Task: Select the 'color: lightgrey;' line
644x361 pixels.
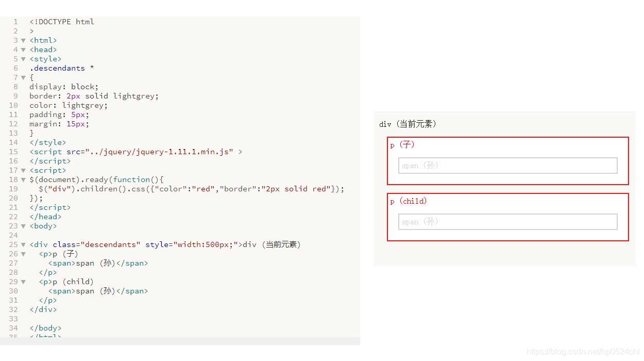Action: tap(69, 105)
